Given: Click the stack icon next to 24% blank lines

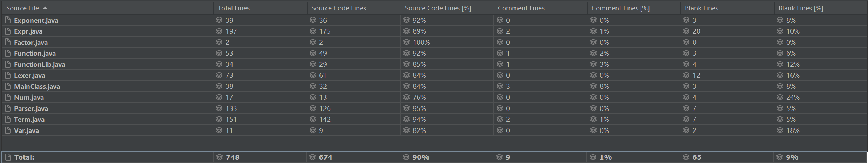Looking at the screenshot, I should pyautogui.click(x=780, y=97).
